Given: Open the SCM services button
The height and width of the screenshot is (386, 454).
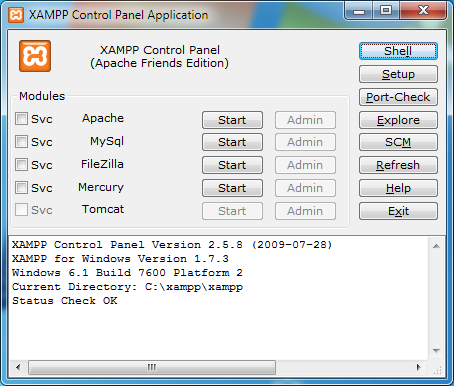Looking at the screenshot, I should [398, 142].
